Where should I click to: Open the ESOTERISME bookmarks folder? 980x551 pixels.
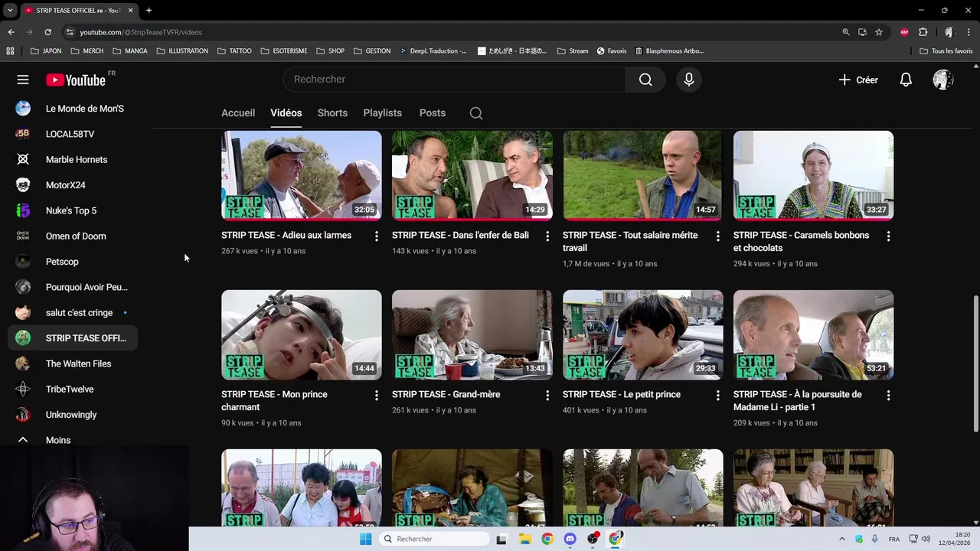pos(283,51)
